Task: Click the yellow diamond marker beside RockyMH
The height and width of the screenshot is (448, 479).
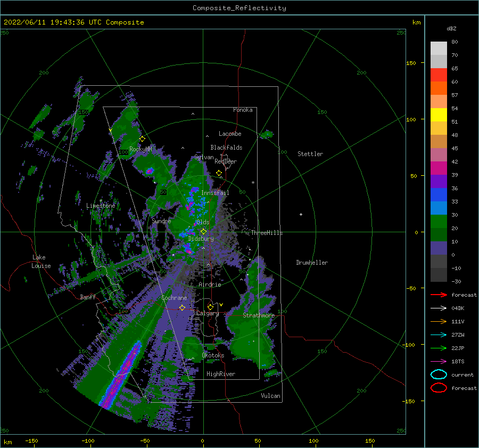Action: (142, 139)
